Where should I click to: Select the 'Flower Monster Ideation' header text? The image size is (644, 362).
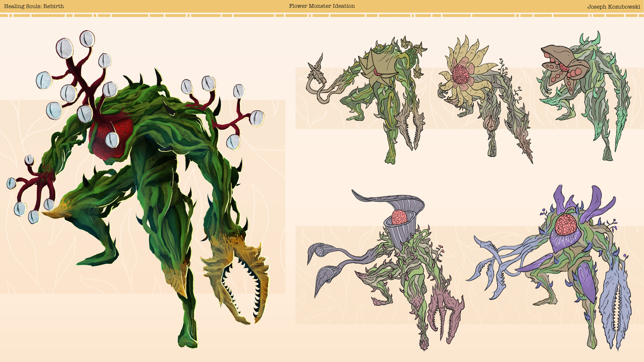tap(321, 6)
